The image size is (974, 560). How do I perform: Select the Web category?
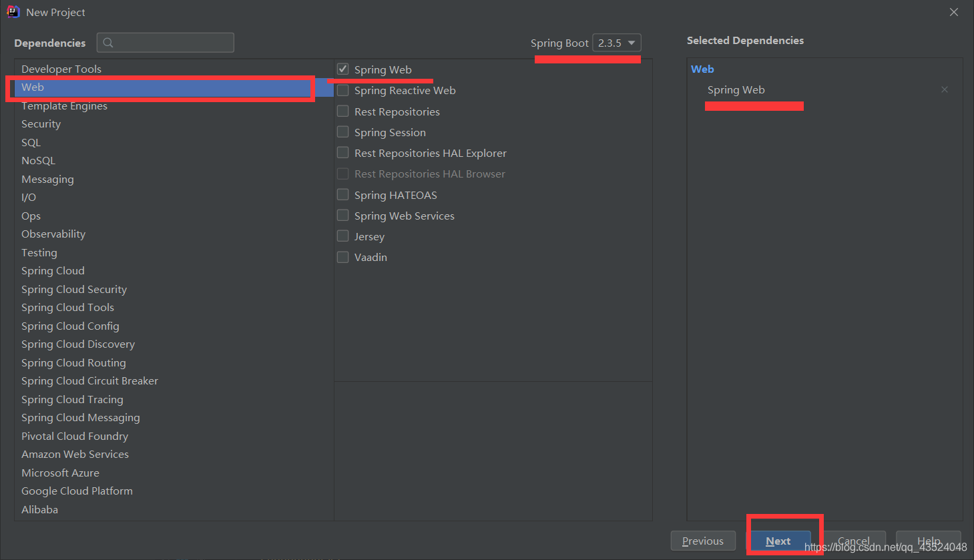tap(174, 87)
